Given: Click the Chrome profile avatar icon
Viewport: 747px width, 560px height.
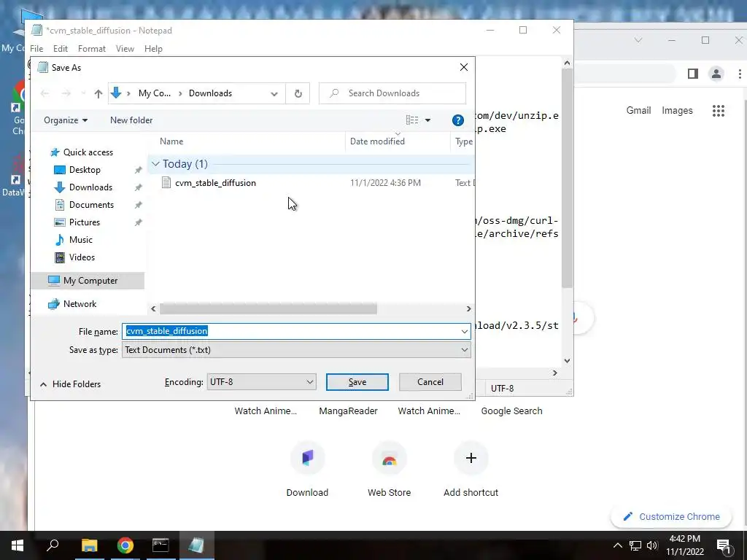Looking at the screenshot, I should tap(716, 74).
